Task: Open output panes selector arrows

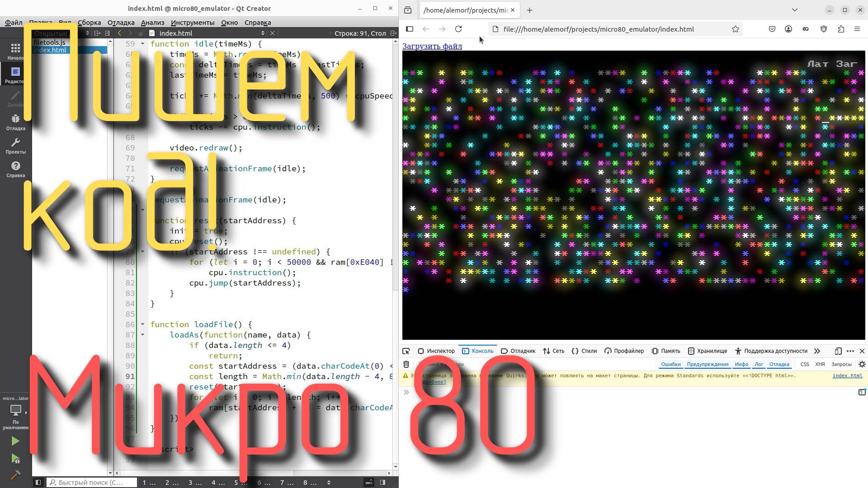Action: tap(329, 483)
